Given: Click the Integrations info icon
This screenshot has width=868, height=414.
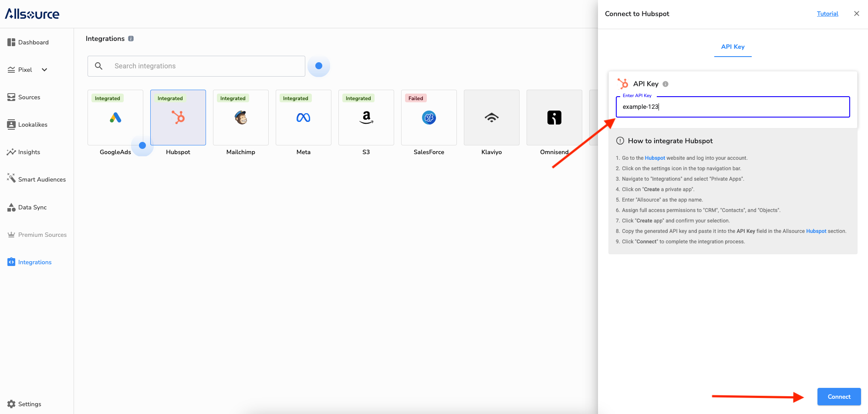Looking at the screenshot, I should (131, 39).
